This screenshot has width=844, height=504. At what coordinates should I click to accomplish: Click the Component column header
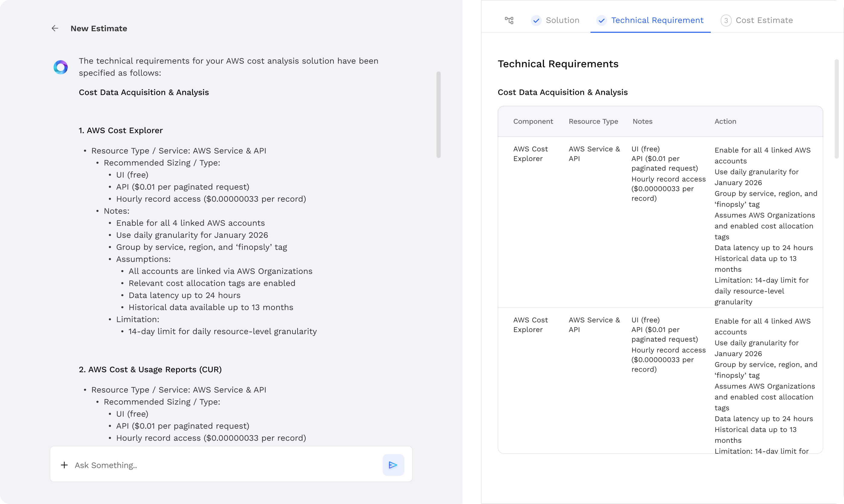pyautogui.click(x=533, y=122)
